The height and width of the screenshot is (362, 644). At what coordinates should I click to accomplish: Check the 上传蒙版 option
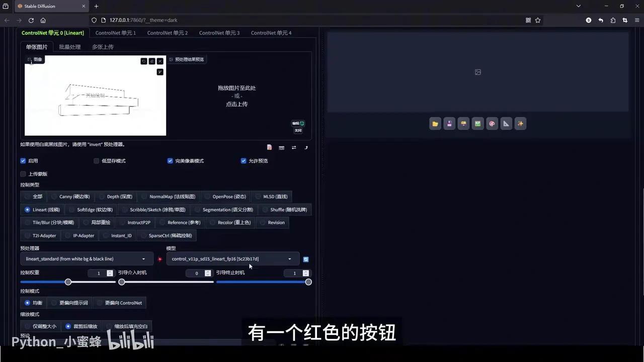tap(23, 173)
